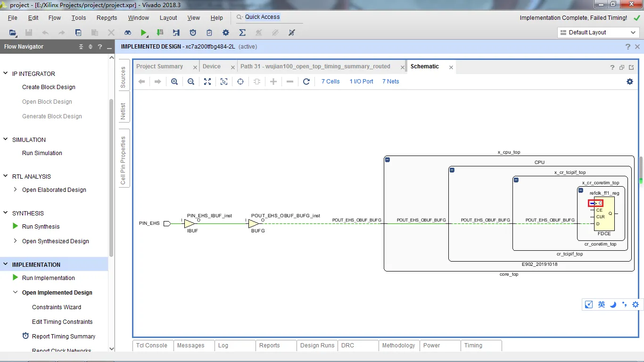Open the Flow menu
The height and width of the screenshot is (362, 644).
[55, 17]
